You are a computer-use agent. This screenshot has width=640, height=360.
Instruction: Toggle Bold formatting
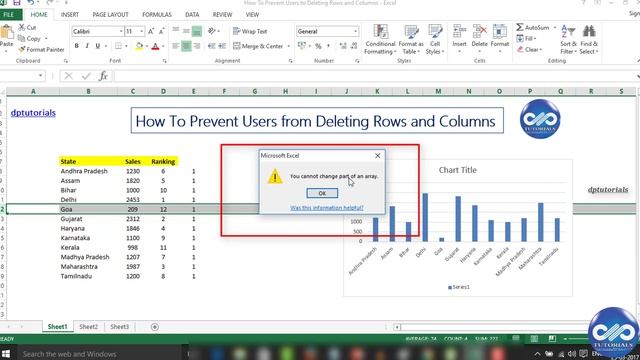(x=76, y=46)
